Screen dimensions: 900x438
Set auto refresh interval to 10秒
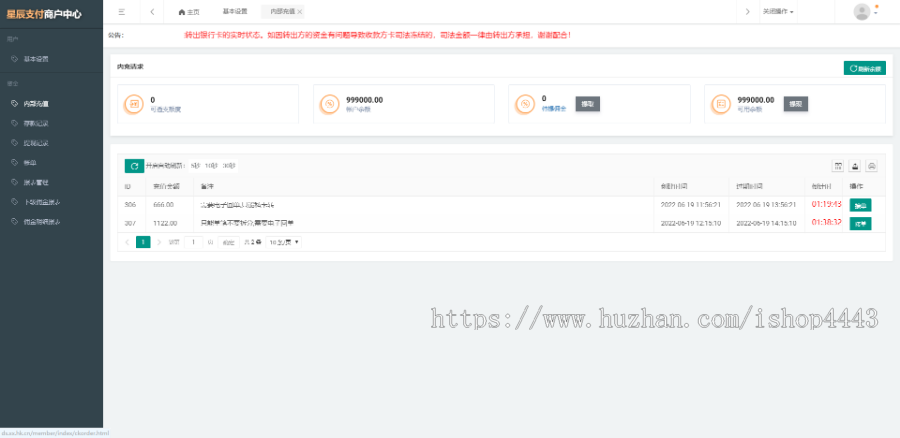[211, 166]
